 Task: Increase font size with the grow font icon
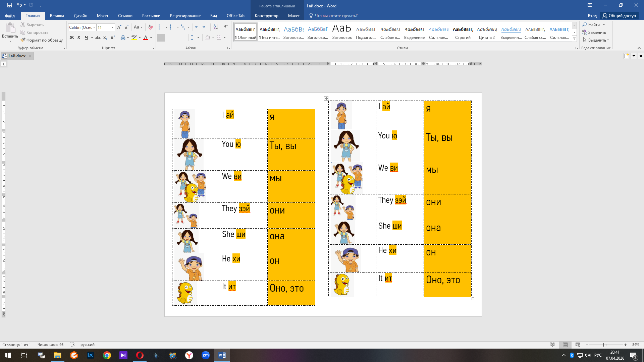pyautogui.click(x=119, y=27)
